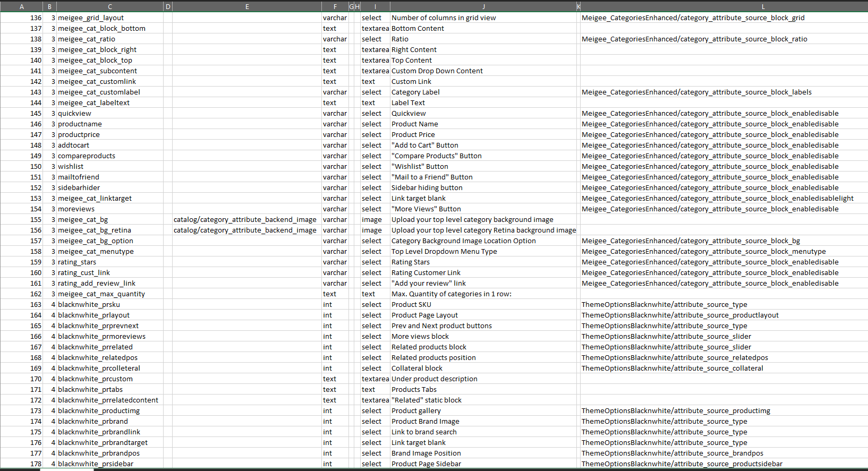Click cell 'Product Brand Image'
The width and height of the screenshot is (868, 471).
[483, 421]
